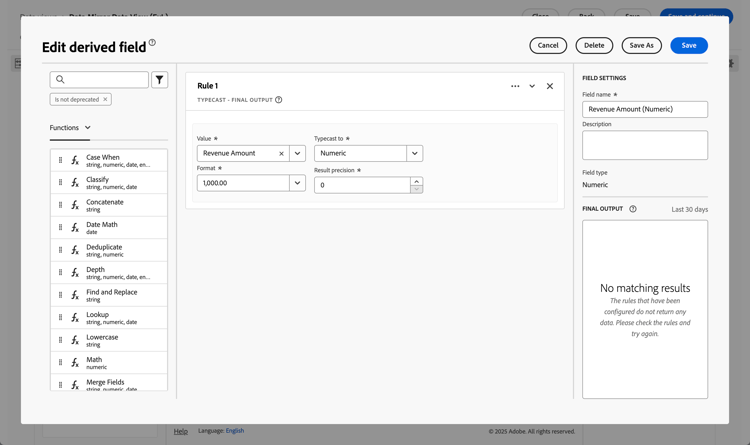Remove the 'Is not deprecated' filter tag

click(105, 99)
